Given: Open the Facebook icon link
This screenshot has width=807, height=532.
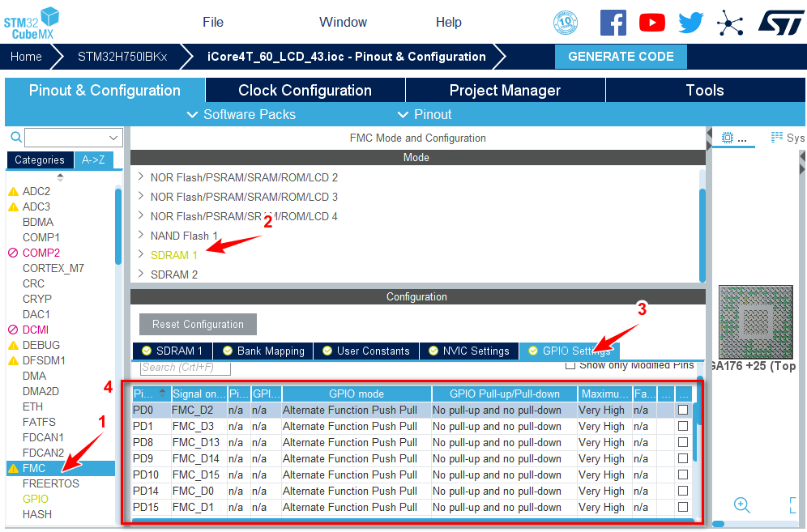Looking at the screenshot, I should coord(613,23).
